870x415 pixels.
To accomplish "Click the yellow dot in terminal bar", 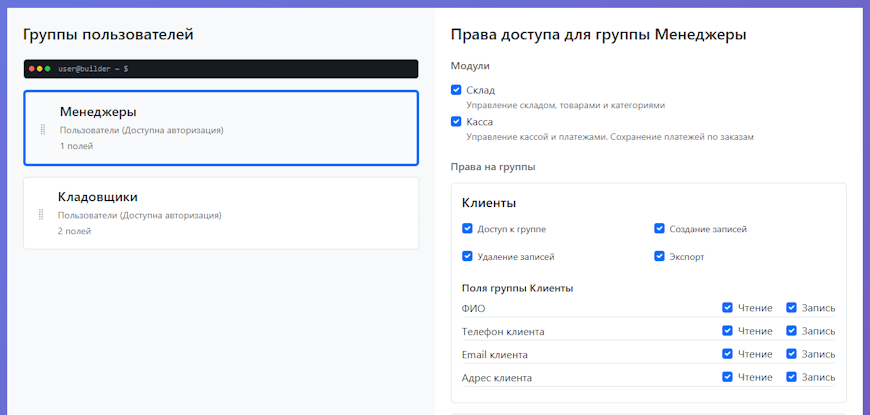I will [x=40, y=68].
